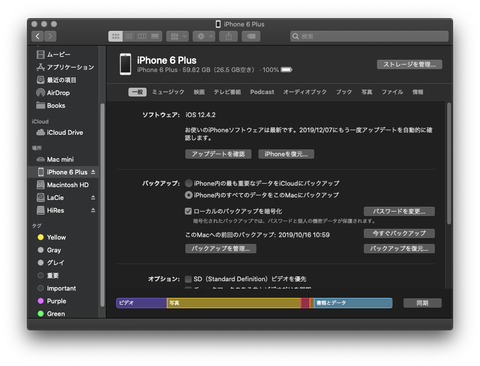Click パスワードを変更 button

tap(399, 211)
